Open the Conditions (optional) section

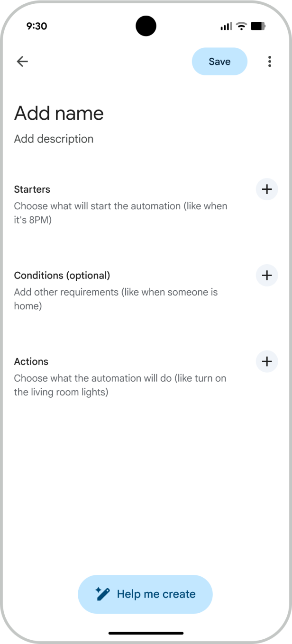pos(63,275)
